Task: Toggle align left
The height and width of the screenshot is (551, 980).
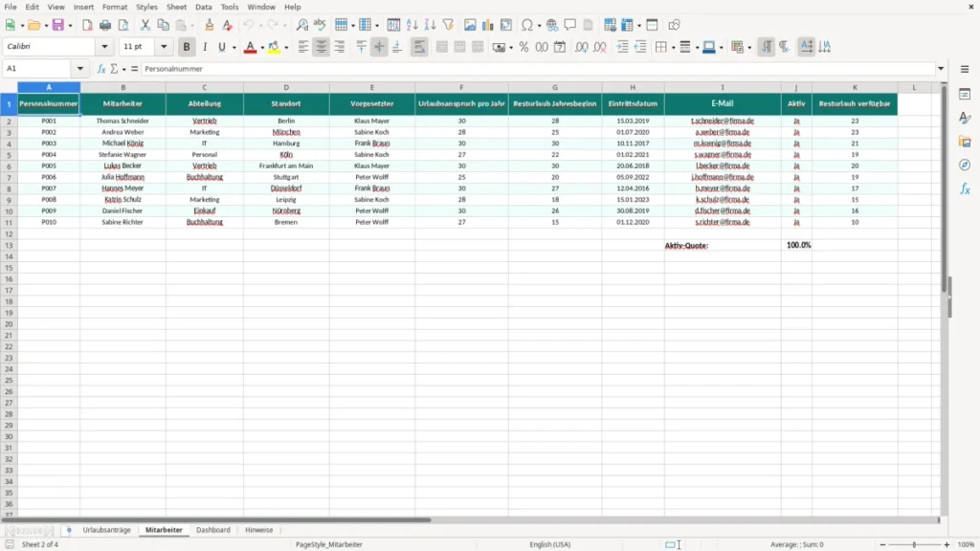Action: pos(303,47)
